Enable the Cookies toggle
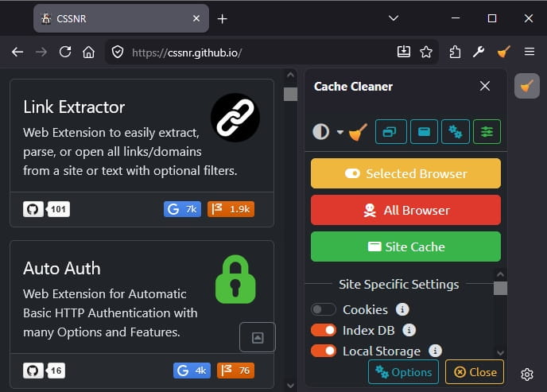The image size is (547, 392). (324, 309)
